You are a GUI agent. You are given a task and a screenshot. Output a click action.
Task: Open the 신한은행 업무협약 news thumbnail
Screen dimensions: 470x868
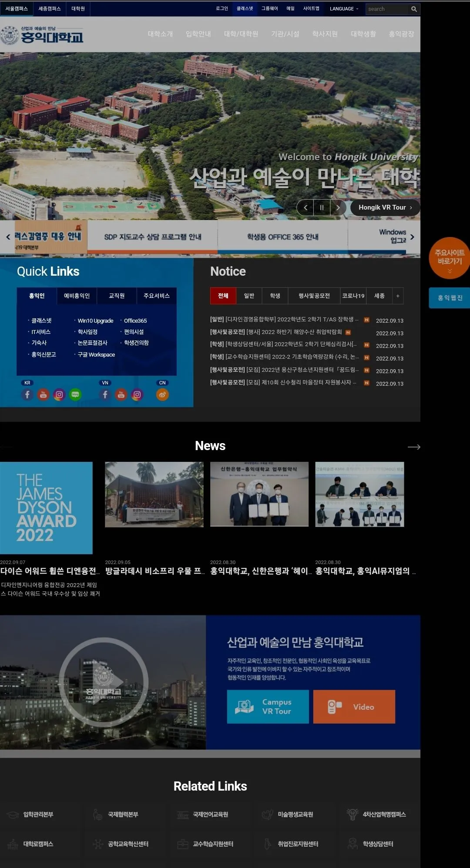259,494
